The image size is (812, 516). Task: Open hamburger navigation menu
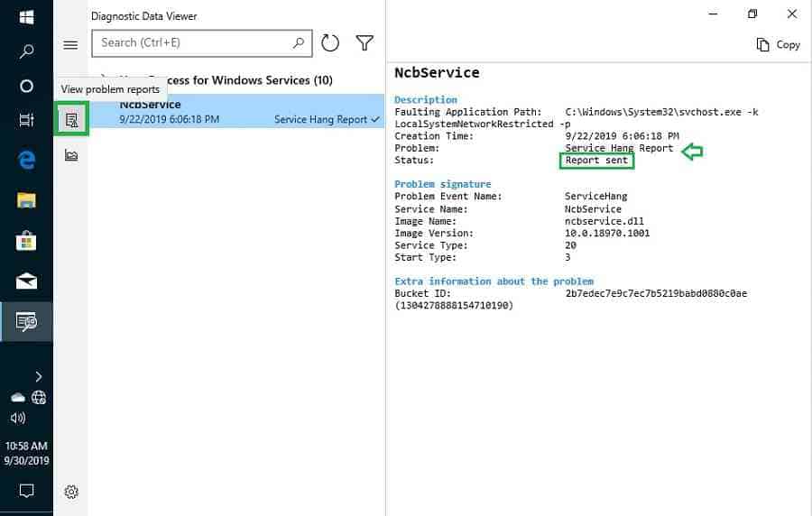(70, 45)
